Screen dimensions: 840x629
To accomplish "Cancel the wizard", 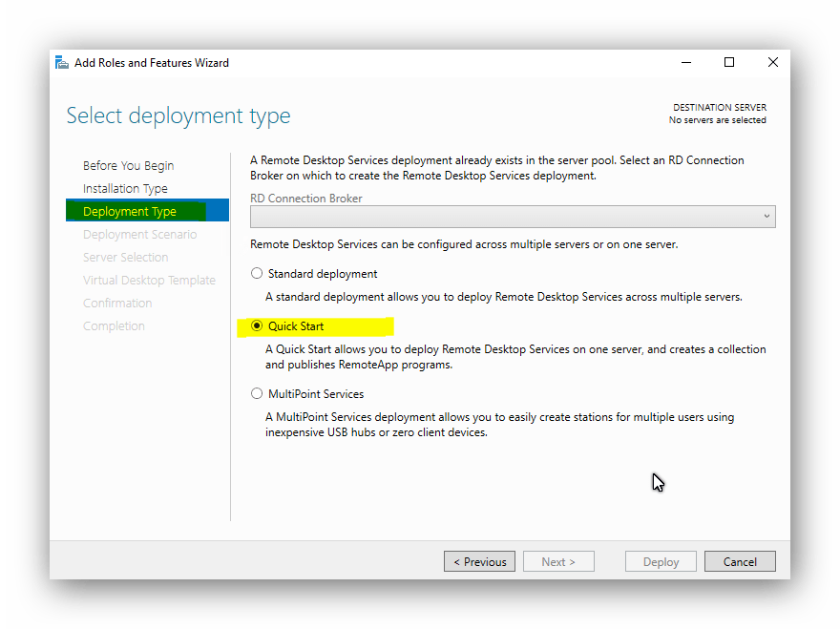I will point(740,561).
